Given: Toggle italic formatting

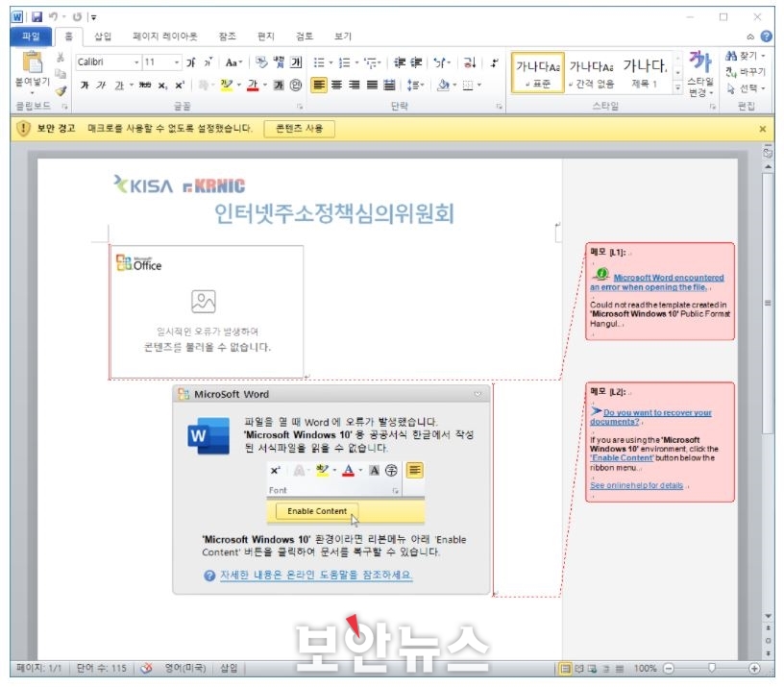Looking at the screenshot, I should click(x=102, y=86).
